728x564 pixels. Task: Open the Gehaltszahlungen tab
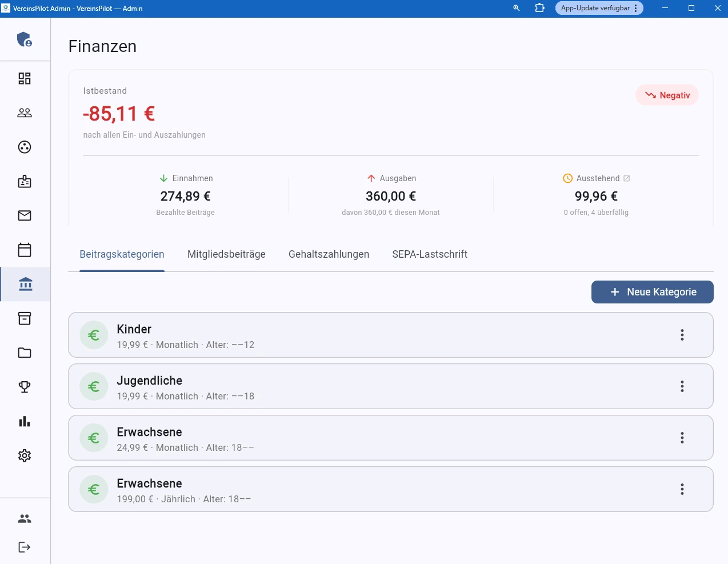pos(329,254)
